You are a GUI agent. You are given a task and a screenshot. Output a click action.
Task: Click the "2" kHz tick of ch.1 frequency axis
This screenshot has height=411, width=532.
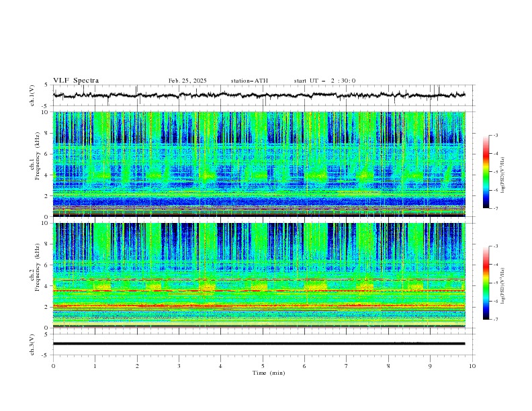pyautogui.click(x=47, y=195)
